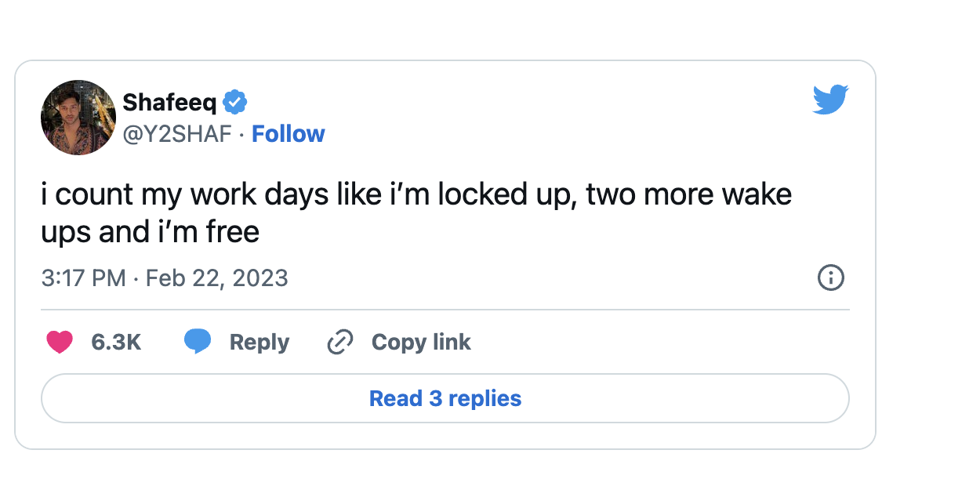Like the tweet with the heart icon
Viewport: 980px width, 497px height.
[x=60, y=342]
